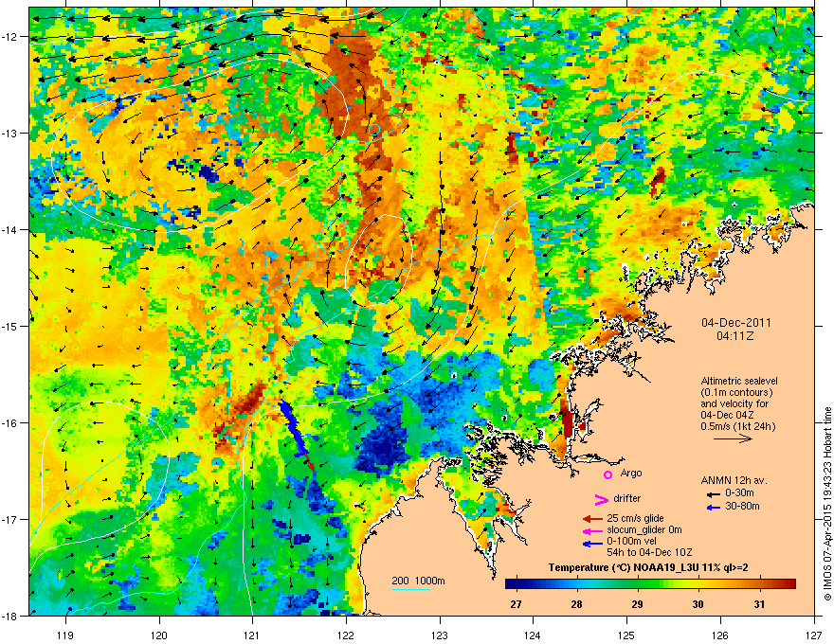This screenshot has height=644, width=834.
Task: Click the 0.5m/s velocity scale arrow
Action: (733, 438)
